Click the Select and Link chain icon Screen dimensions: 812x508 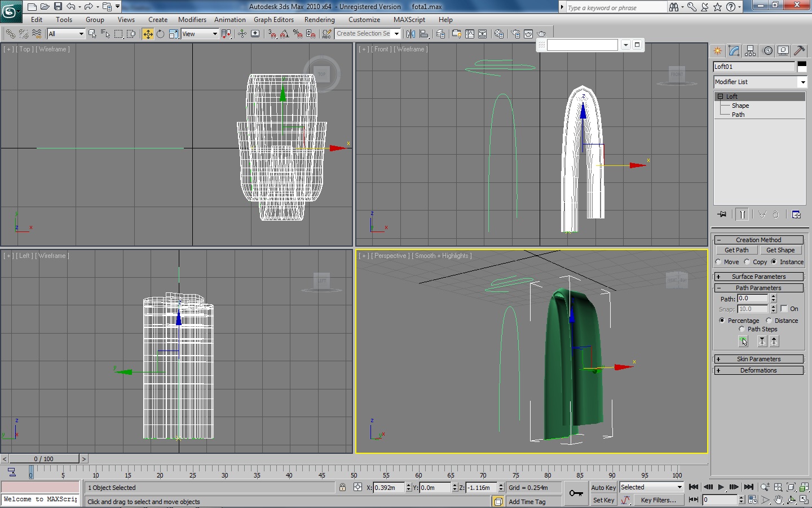pyautogui.click(x=10, y=34)
